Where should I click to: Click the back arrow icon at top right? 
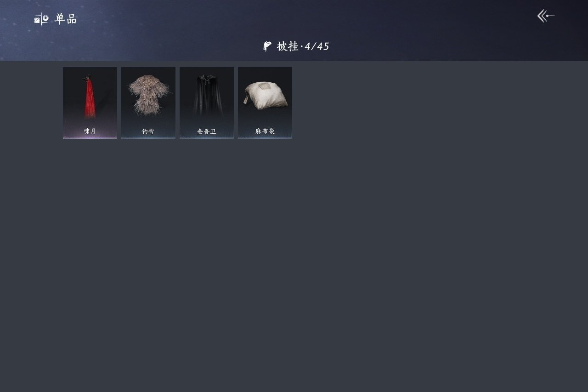pos(546,16)
